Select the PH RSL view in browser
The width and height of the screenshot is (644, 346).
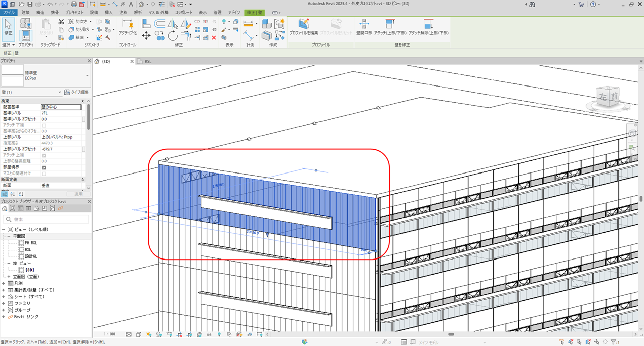coord(31,243)
